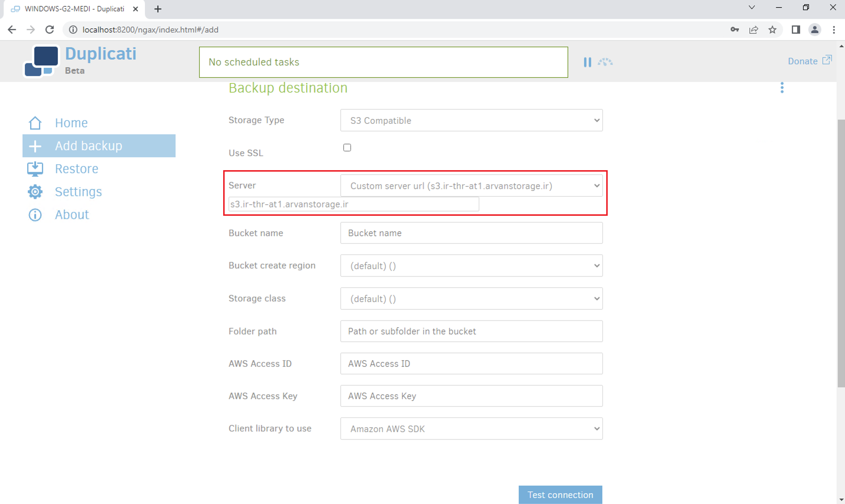
Task: Click the WINDOWS-G2-MEDI browser tab
Action: click(74, 9)
